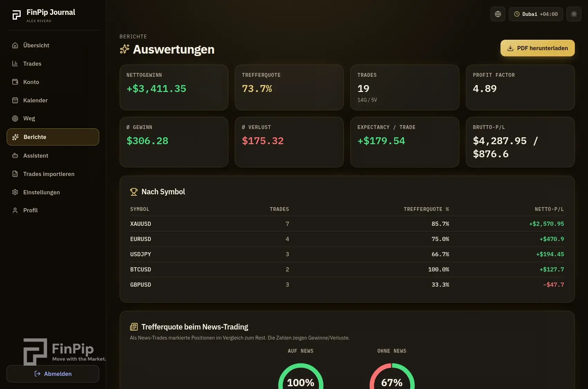The height and width of the screenshot is (389, 588).
Task: Click the Trades chart icon in sidebar
Action: 15,64
